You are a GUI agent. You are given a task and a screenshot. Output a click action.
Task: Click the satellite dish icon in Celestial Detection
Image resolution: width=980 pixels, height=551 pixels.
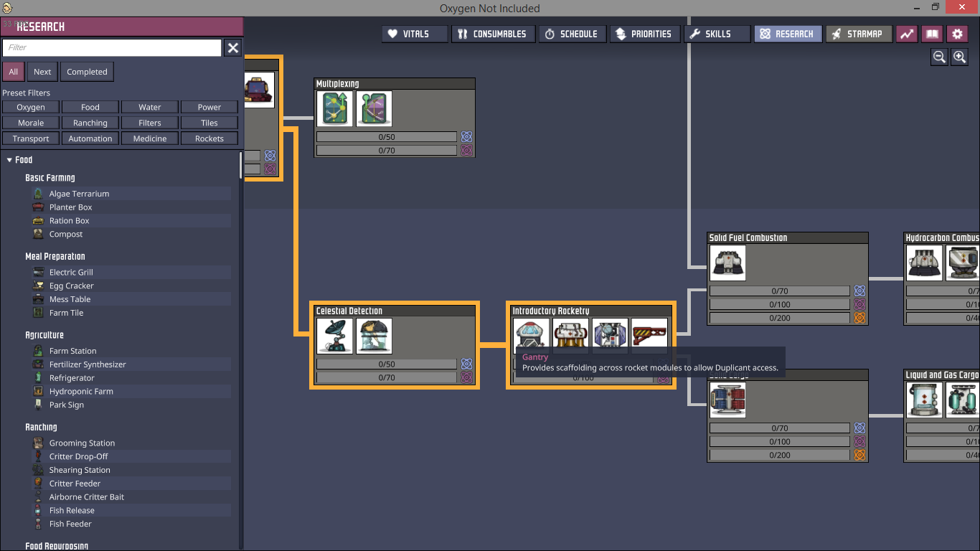(x=335, y=336)
